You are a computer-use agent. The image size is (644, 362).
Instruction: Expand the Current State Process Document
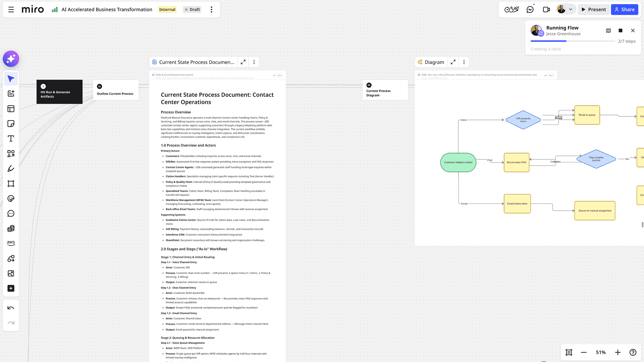coord(243,62)
